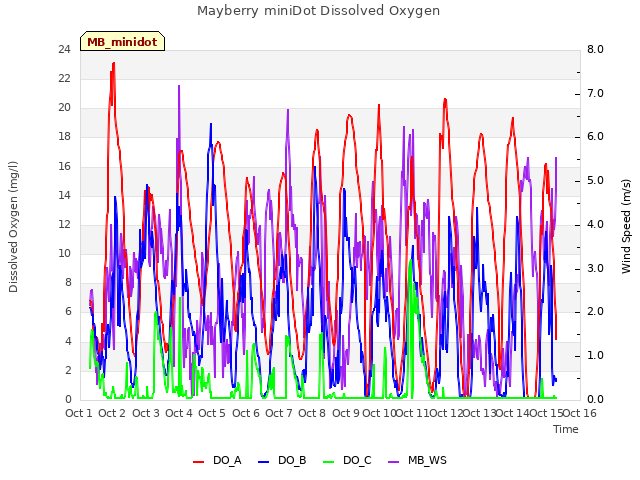640x480 pixels.
Task: Click the 10 value on left axis
Action: pyautogui.click(x=64, y=253)
